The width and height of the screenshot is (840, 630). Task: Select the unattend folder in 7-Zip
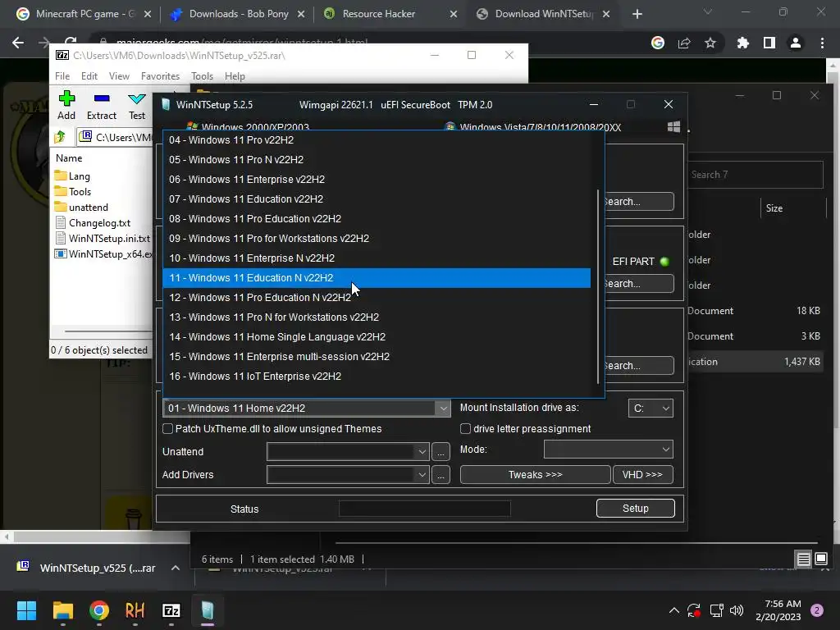pyautogui.click(x=81, y=207)
